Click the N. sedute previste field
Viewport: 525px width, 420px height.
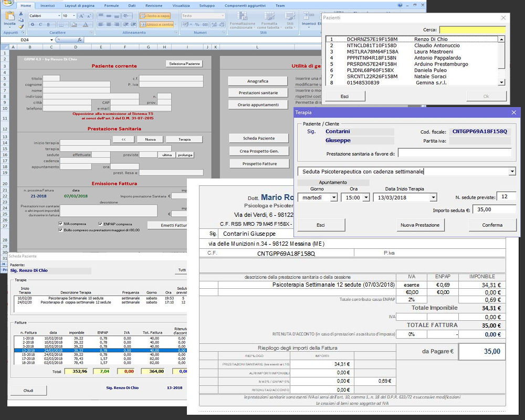click(506, 196)
